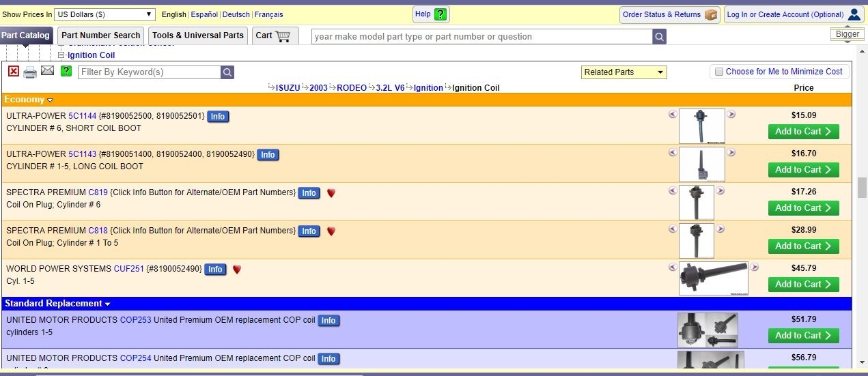Click the green question mark icon near filter

point(66,71)
